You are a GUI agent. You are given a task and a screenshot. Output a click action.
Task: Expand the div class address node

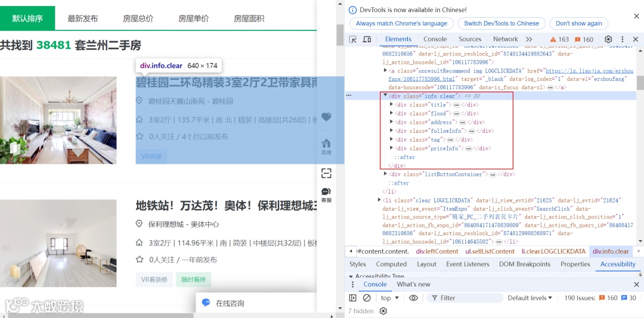pyautogui.click(x=391, y=122)
